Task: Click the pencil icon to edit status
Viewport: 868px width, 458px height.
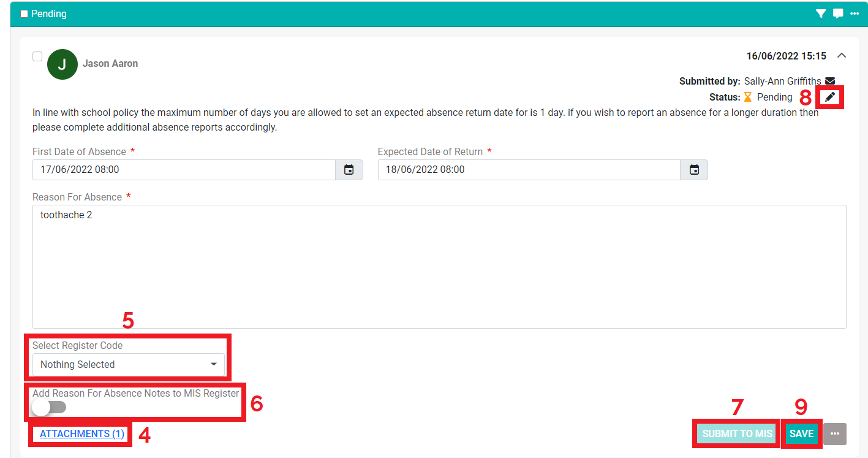Action: 830,97
